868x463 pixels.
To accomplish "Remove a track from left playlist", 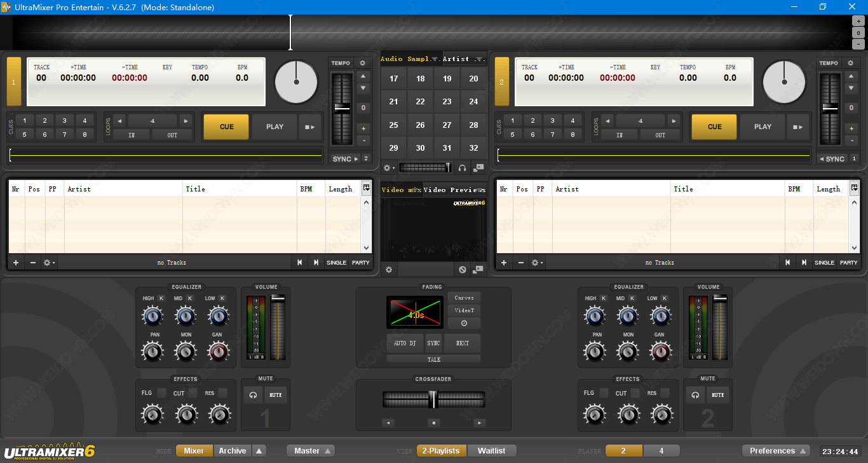I will [x=33, y=263].
